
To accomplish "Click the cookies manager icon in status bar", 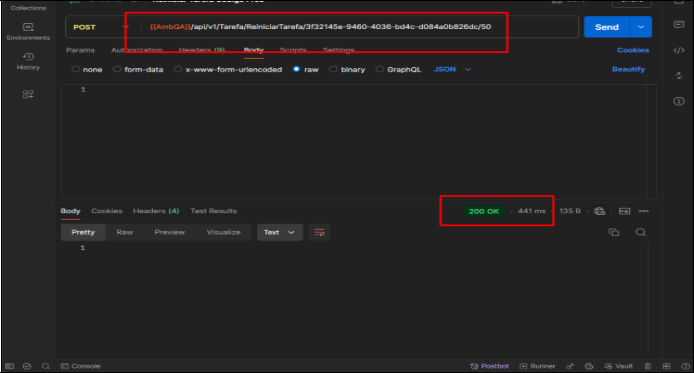I will pos(589,366).
